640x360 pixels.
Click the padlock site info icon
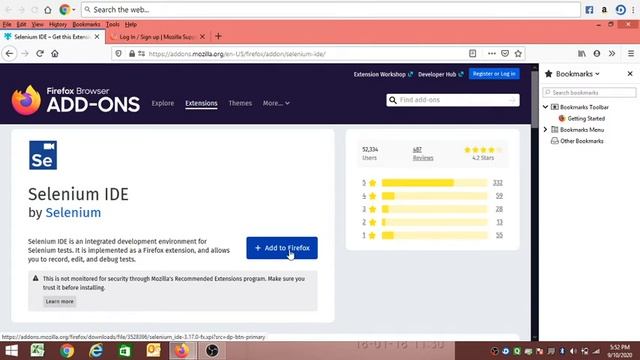point(131,53)
